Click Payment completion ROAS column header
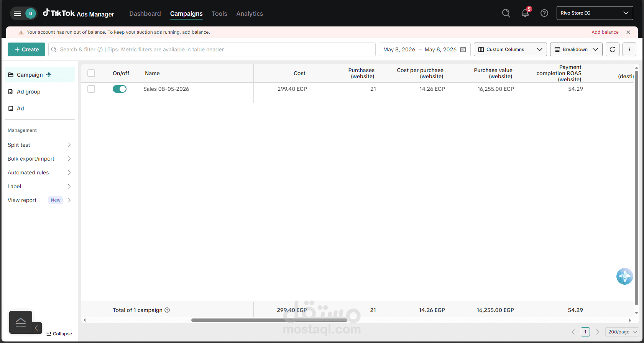Viewport: 644px width, 343px height. pos(559,73)
